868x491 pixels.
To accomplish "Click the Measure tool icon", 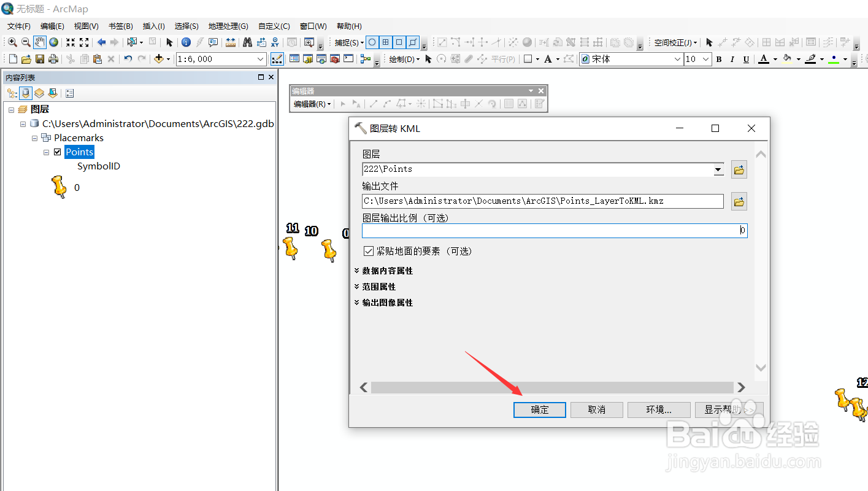I will pyautogui.click(x=231, y=42).
